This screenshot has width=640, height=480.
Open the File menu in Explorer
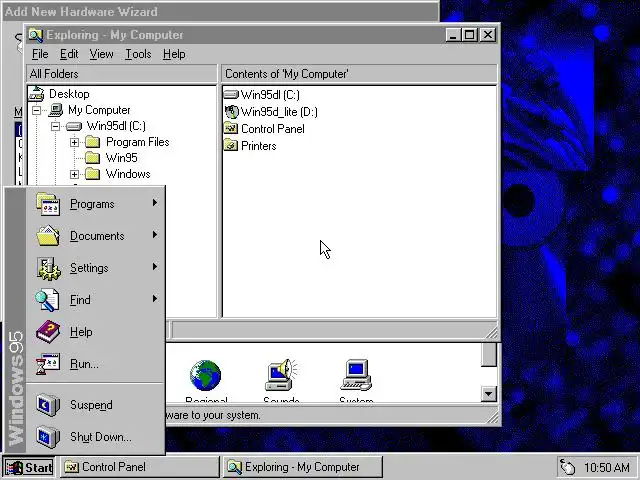pyautogui.click(x=40, y=54)
